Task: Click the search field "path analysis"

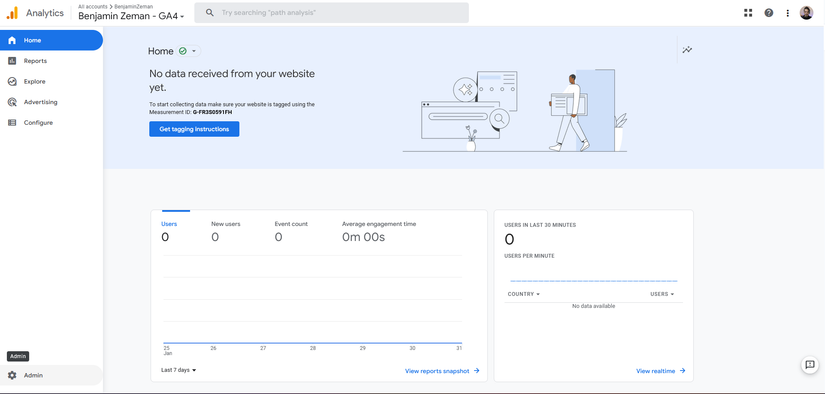Action: pyautogui.click(x=331, y=13)
